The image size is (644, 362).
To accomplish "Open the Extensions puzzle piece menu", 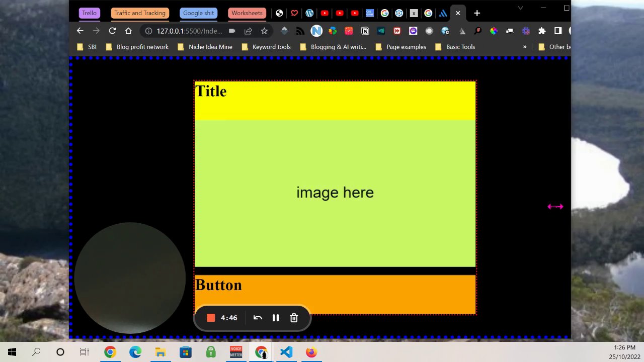I will (x=542, y=31).
